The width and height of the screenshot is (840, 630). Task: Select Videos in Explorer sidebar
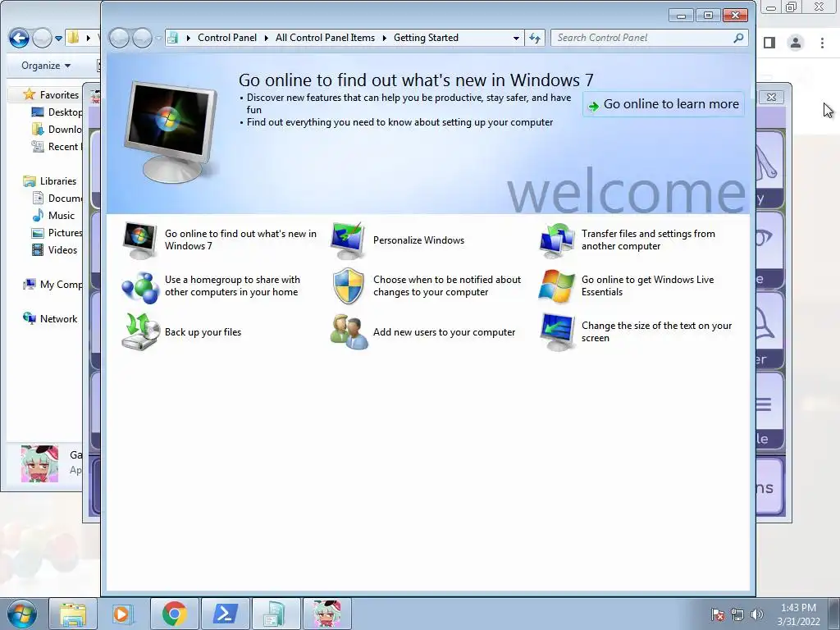62,249
